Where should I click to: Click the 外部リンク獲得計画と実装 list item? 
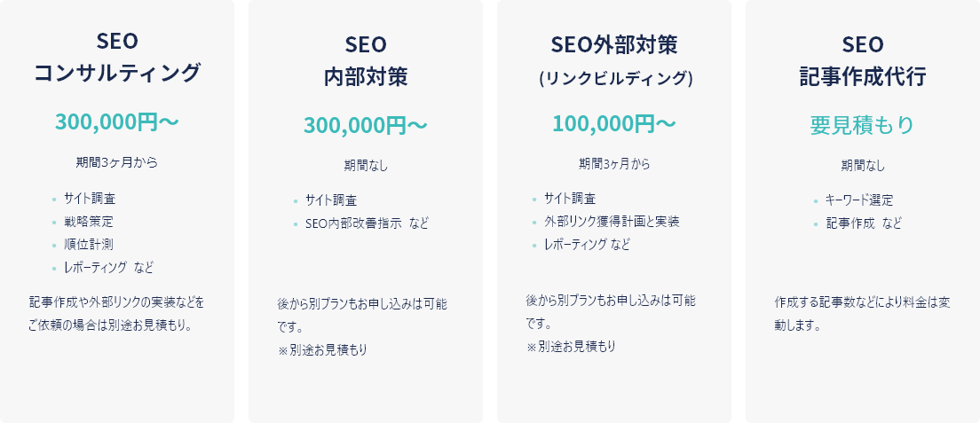[x=612, y=221]
